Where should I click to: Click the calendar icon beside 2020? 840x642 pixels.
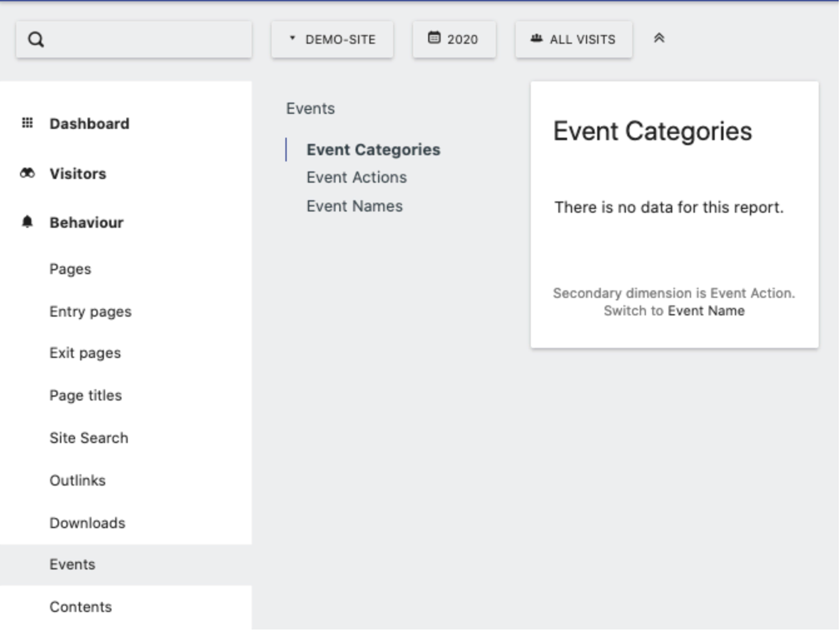coord(434,38)
